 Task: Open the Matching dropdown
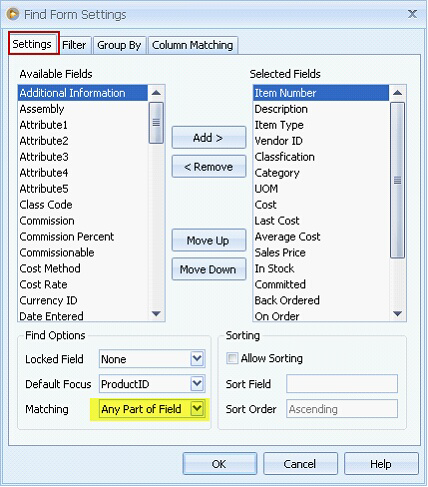pyautogui.click(x=197, y=409)
